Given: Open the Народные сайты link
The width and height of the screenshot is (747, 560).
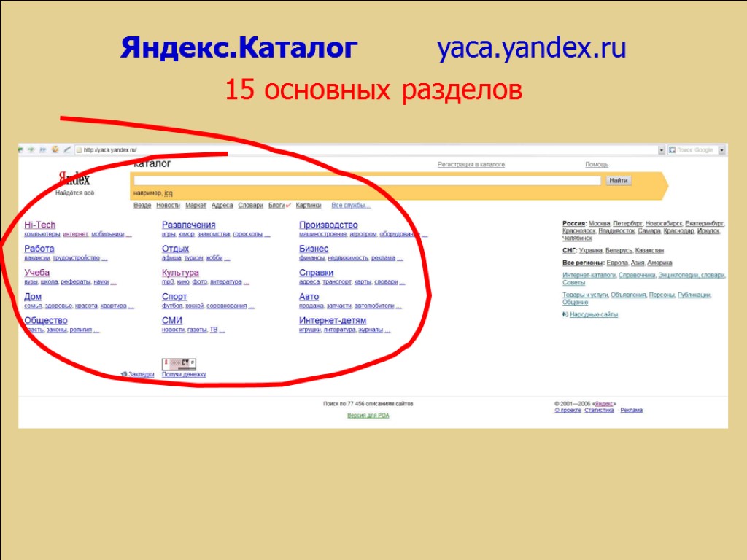Looking at the screenshot, I should pos(594,314).
